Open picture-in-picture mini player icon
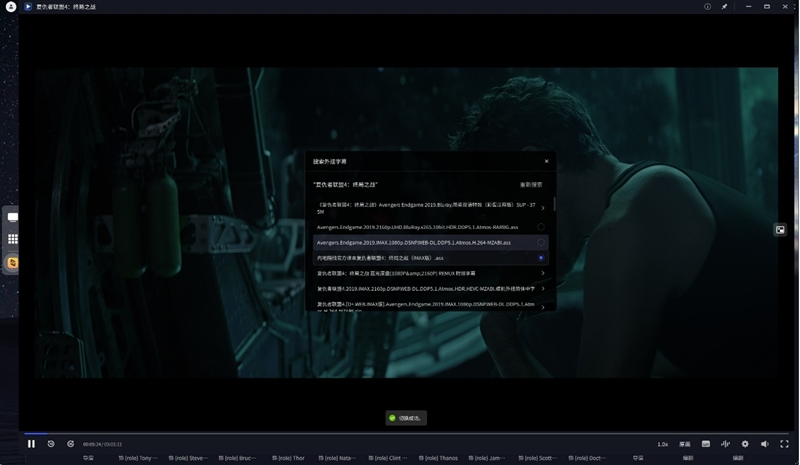The width and height of the screenshot is (800, 465). pyautogui.click(x=780, y=230)
